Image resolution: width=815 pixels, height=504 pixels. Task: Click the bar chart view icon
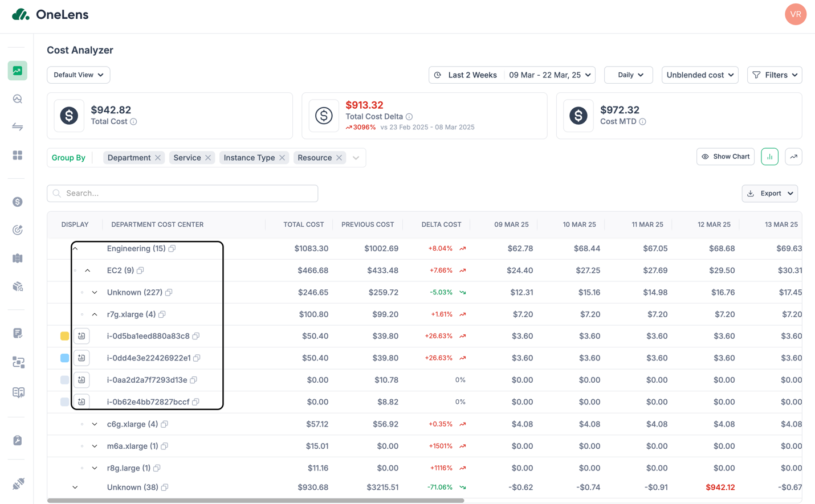tap(769, 157)
